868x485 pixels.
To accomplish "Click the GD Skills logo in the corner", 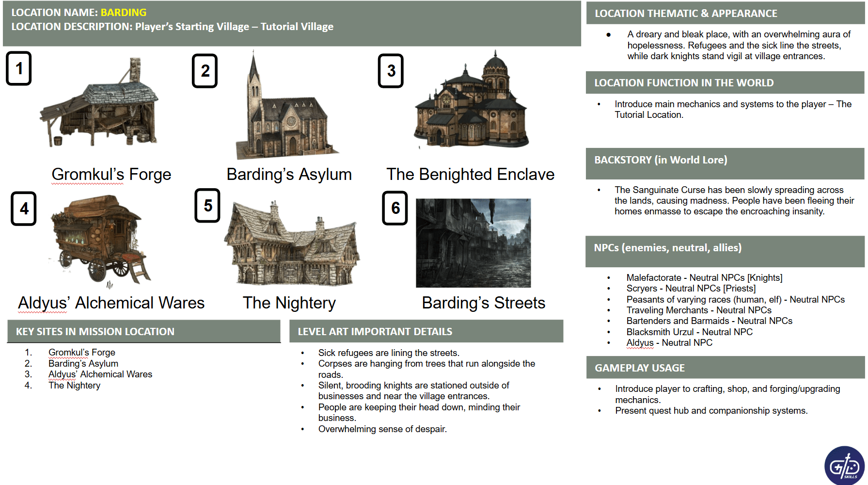I will click(844, 466).
